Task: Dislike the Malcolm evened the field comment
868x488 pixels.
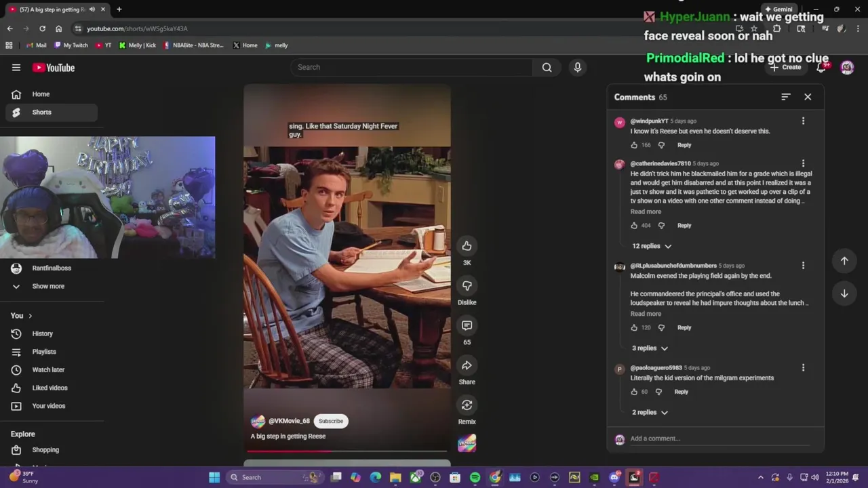Action: click(x=661, y=328)
